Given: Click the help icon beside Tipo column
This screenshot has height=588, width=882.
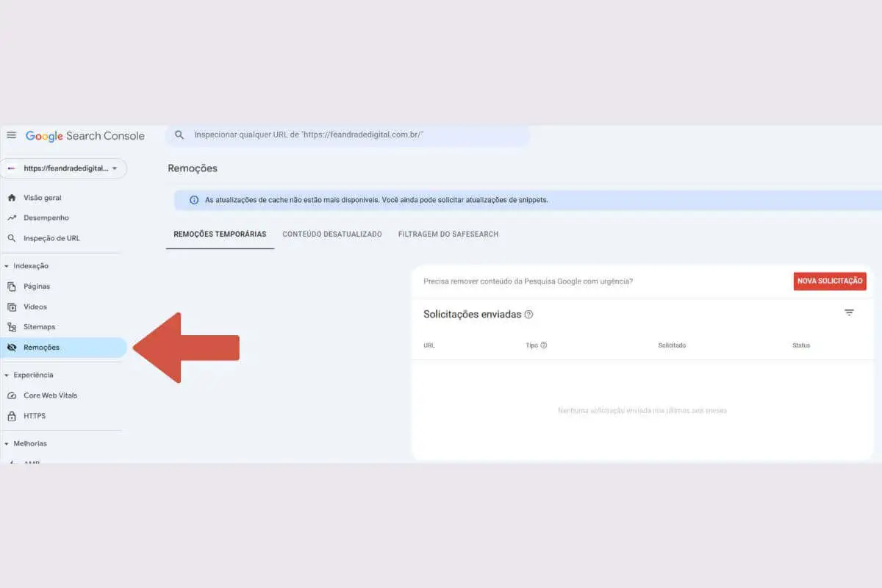Looking at the screenshot, I should click(x=544, y=345).
